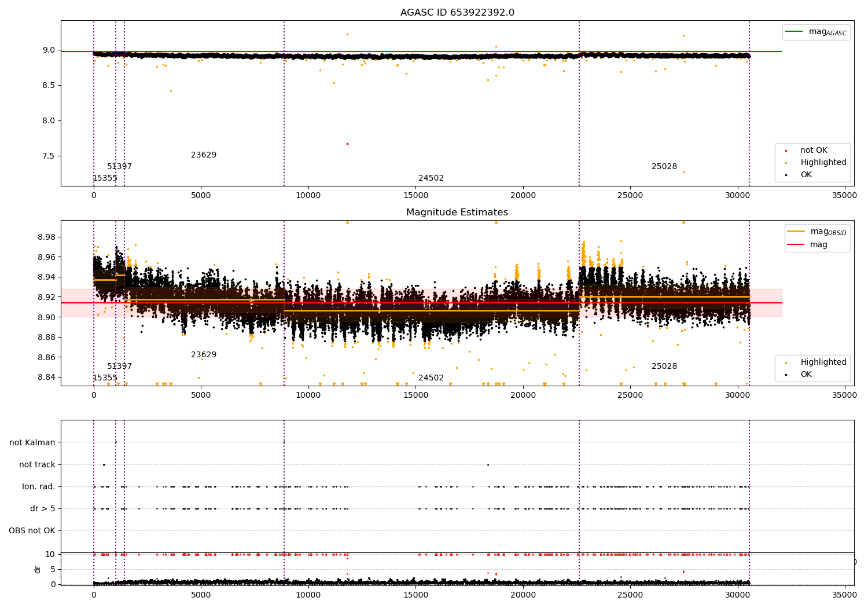
Task: Click 'Highlighted' in the top plot legend
Action: 823,163
